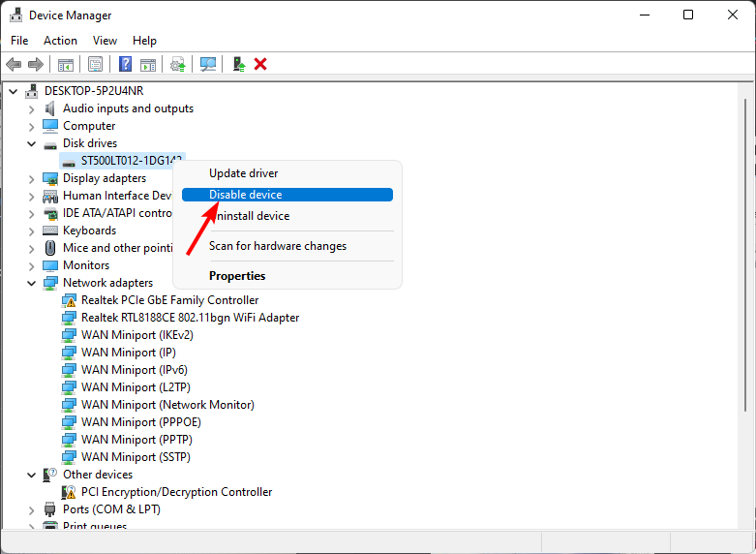Click the PCI Encryption/Decryption Controller warning icon
Screen dimensions: 756x554
coord(69,492)
